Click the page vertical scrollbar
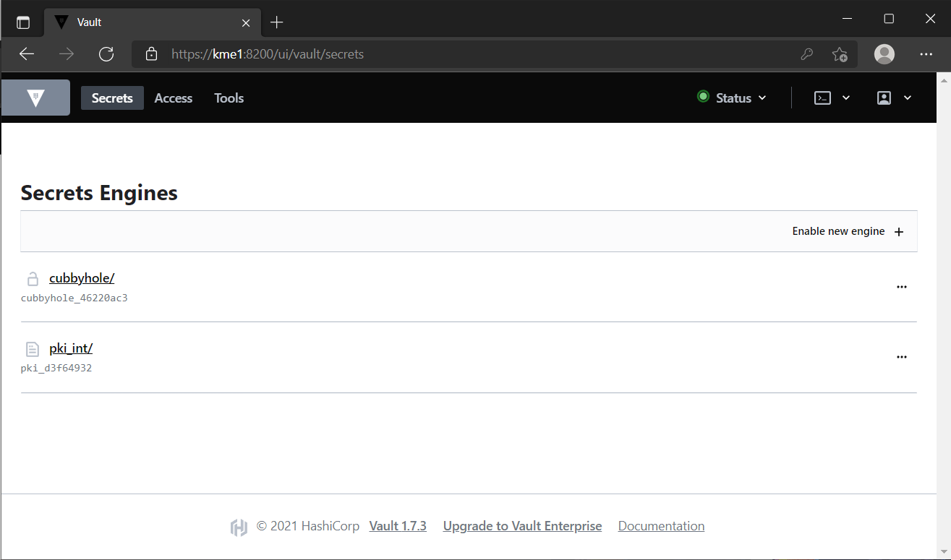Screen dimensions: 951x560 click(x=943, y=315)
